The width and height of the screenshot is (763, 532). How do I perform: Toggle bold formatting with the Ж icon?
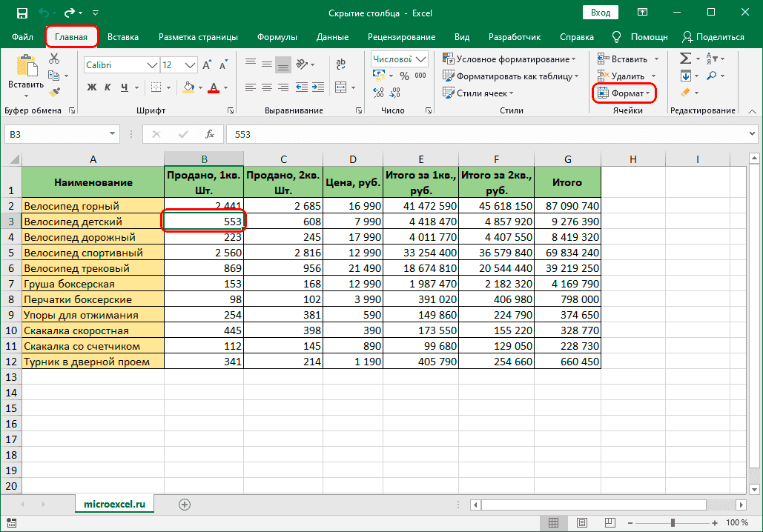(92, 87)
